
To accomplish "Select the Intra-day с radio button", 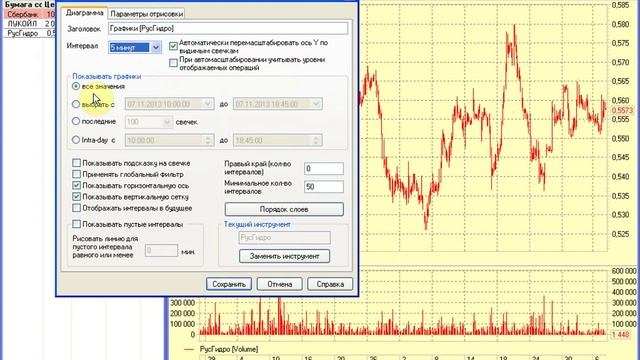I will [76, 140].
